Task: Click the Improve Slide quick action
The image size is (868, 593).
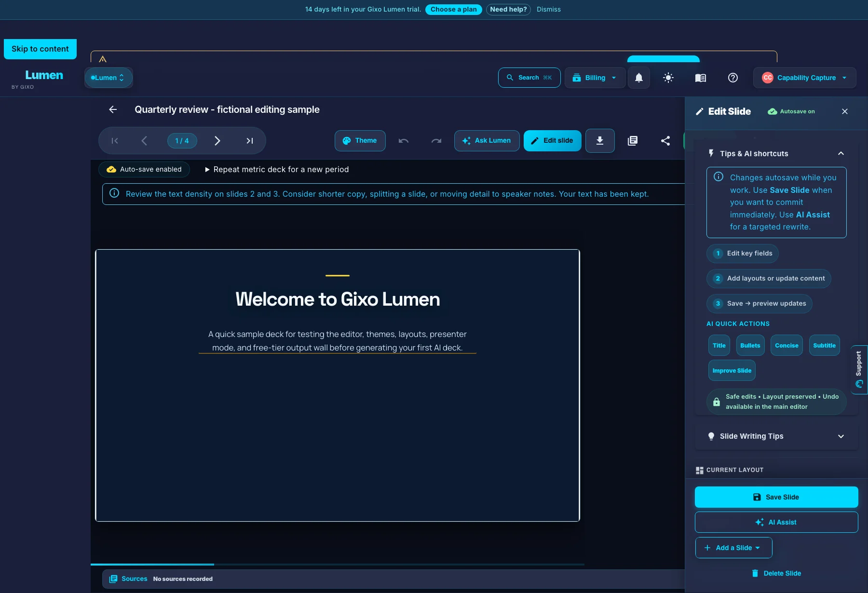Action: tap(732, 370)
